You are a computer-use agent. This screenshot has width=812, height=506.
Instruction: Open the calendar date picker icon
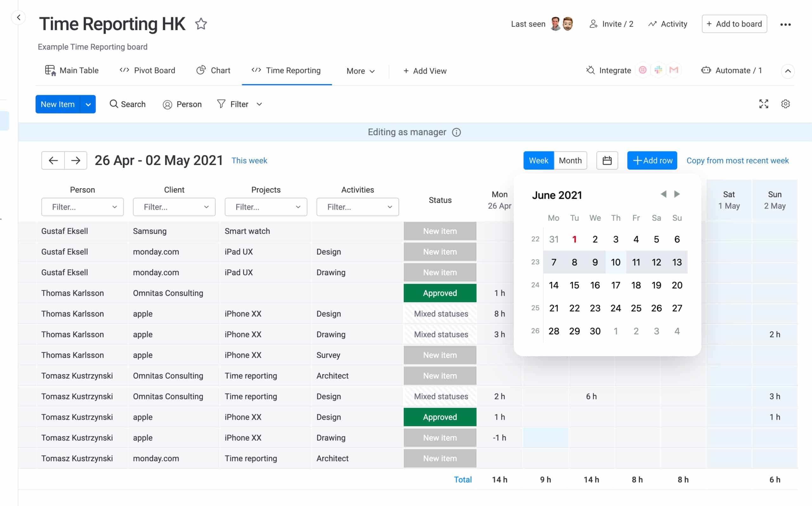pyautogui.click(x=607, y=161)
